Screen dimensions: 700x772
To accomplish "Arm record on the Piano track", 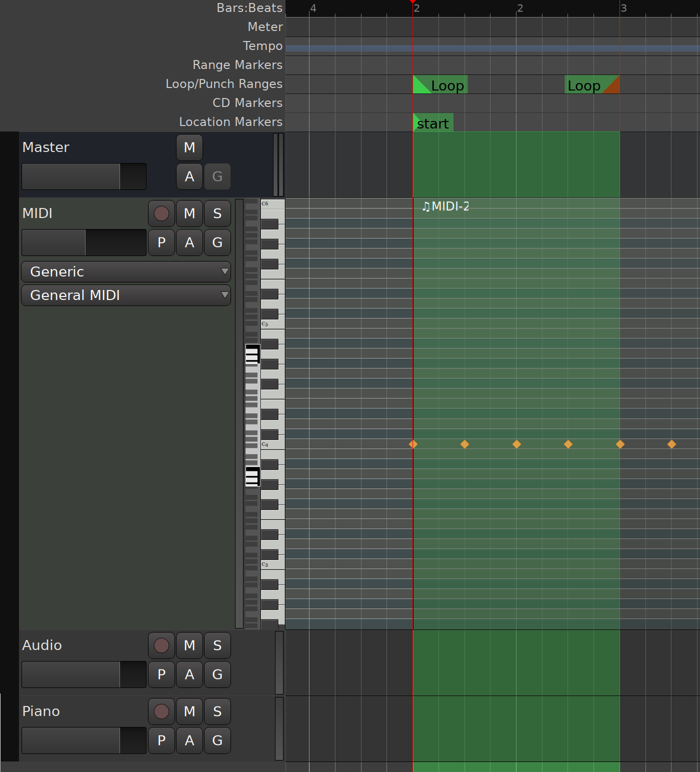I will coord(161,711).
